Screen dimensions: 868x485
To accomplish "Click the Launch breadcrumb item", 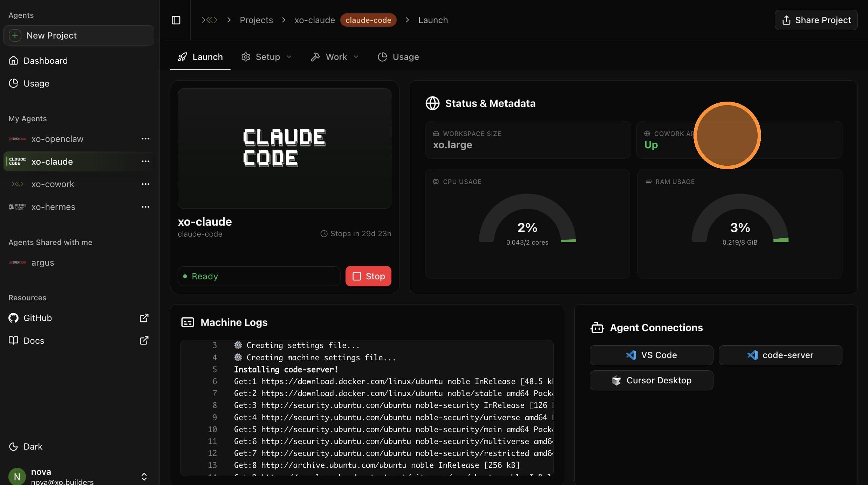I will pos(433,20).
